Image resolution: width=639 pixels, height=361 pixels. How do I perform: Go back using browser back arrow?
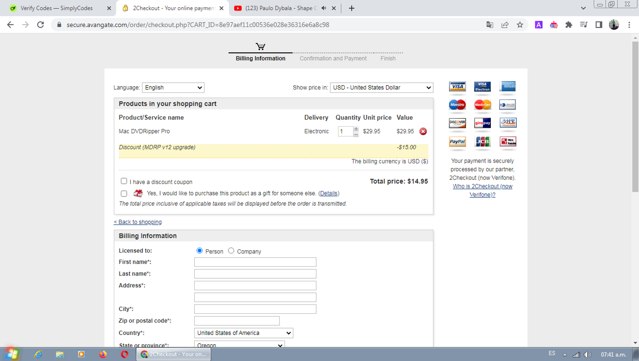(10, 25)
